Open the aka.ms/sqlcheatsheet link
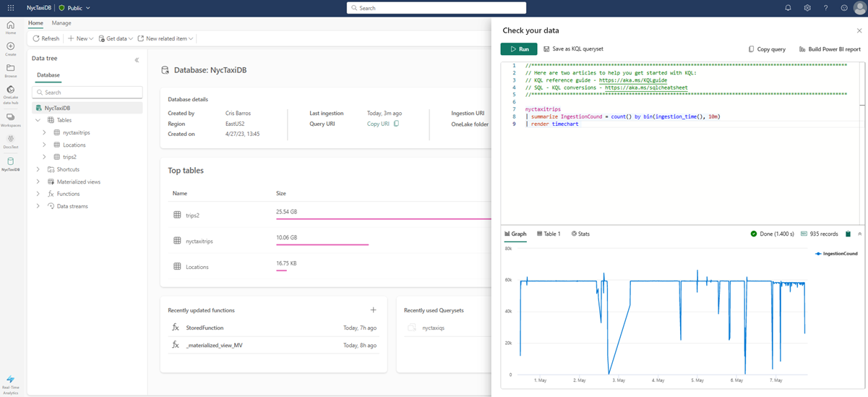Image resolution: width=868 pixels, height=397 pixels. [x=646, y=87]
